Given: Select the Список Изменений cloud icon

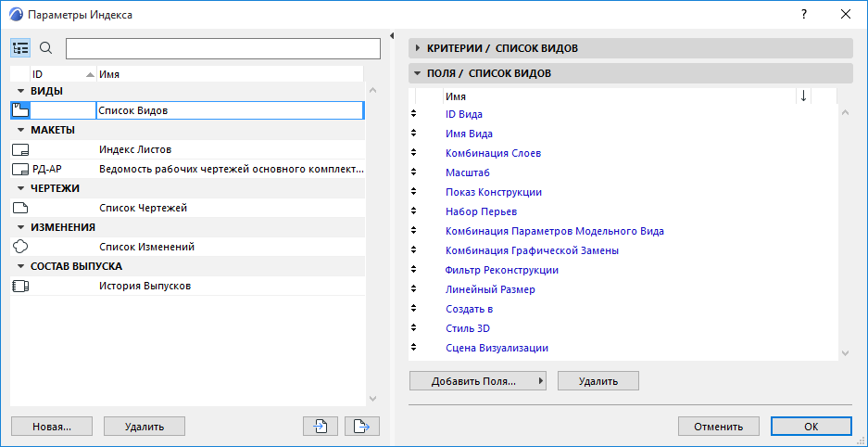Looking at the screenshot, I should point(20,247).
